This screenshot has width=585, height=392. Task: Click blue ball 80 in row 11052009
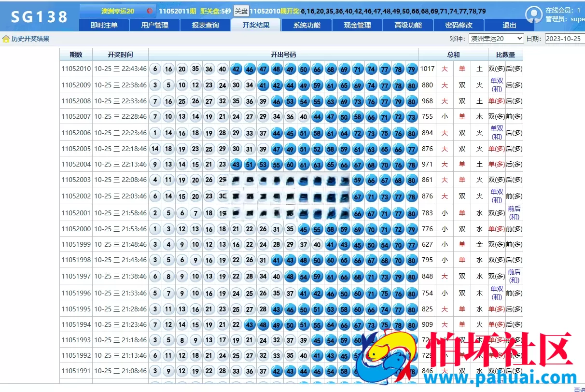point(412,85)
